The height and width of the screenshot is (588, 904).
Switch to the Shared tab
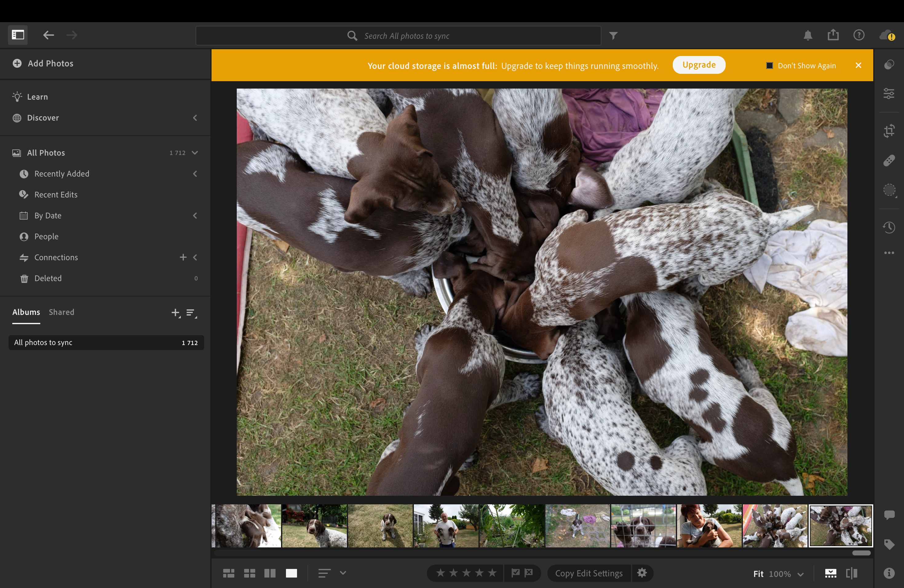[x=61, y=312]
